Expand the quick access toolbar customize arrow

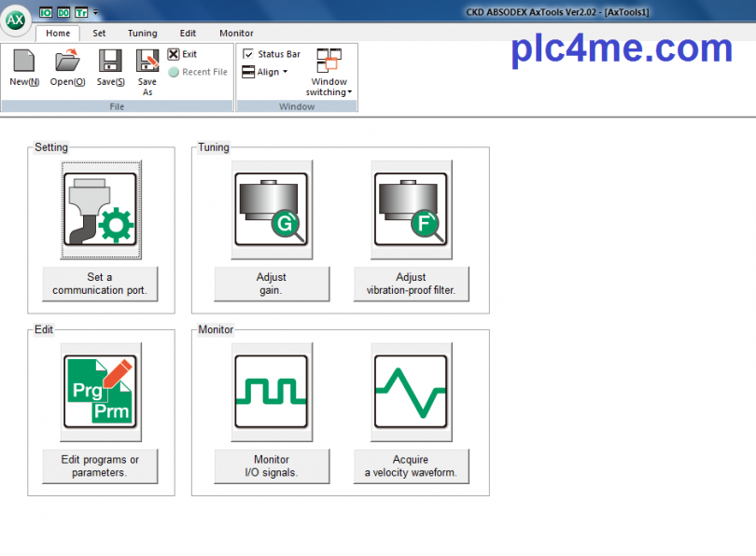click(96, 12)
